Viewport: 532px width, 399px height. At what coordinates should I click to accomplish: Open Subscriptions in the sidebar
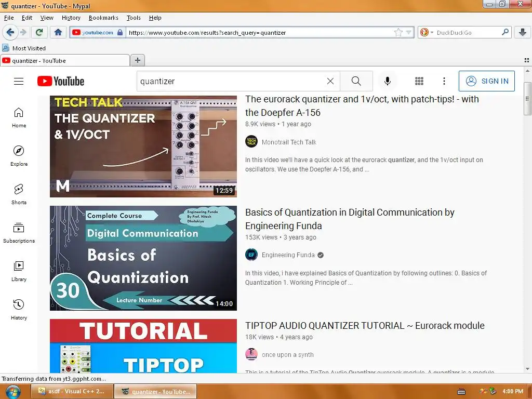(x=19, y=233)
